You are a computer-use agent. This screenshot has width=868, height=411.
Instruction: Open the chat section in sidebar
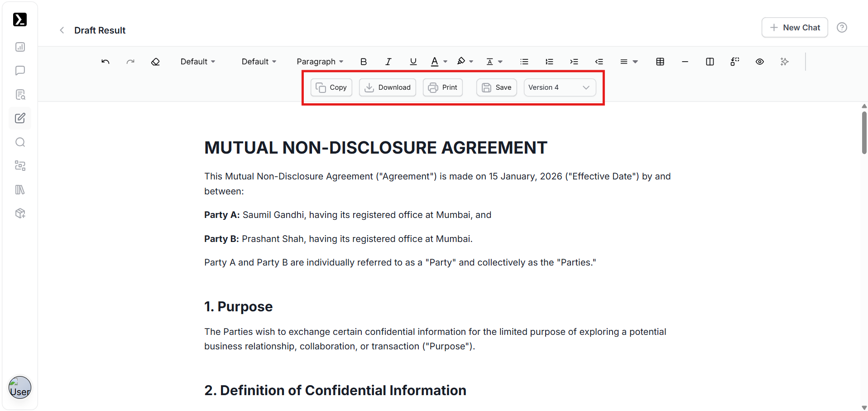(x=20, y=71)
